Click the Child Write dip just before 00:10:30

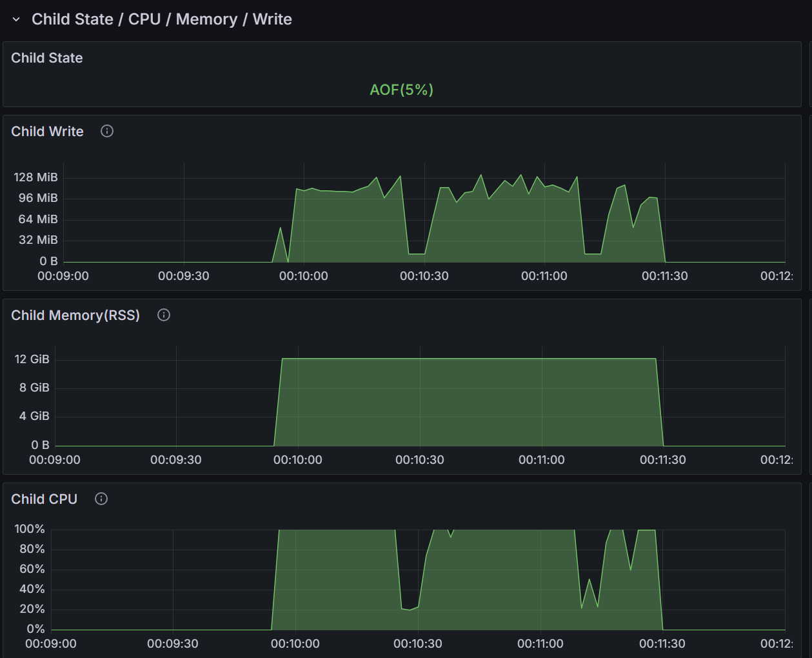point(416,254)
